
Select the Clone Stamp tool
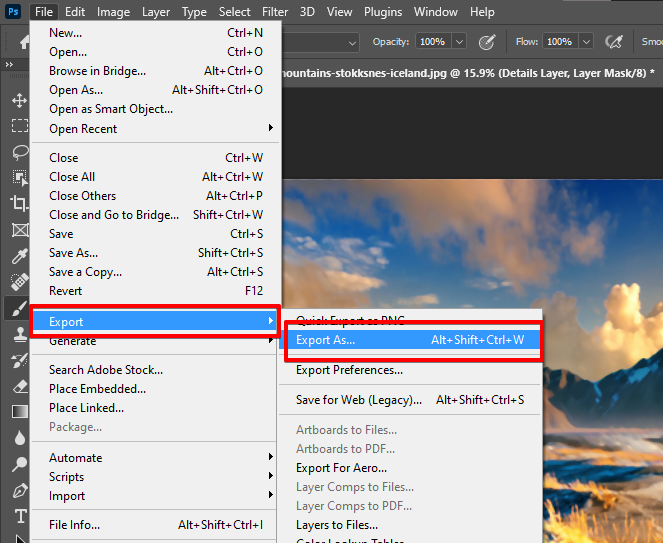tap(19, 334)
